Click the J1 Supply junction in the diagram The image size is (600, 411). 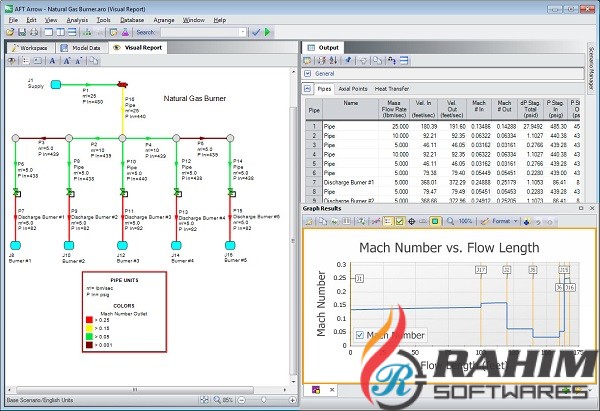coord(56,84)
